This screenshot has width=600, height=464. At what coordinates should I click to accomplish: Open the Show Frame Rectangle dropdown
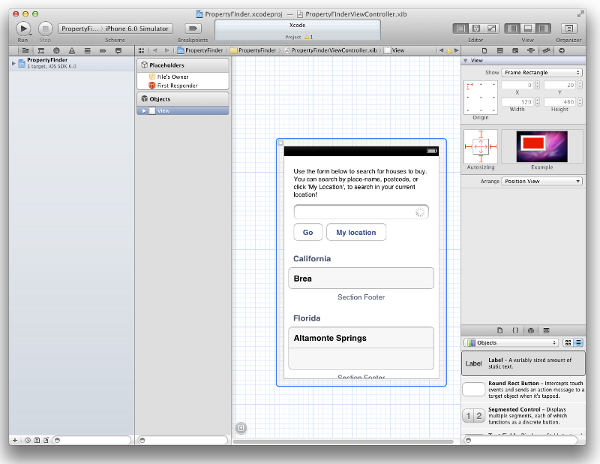542,72
